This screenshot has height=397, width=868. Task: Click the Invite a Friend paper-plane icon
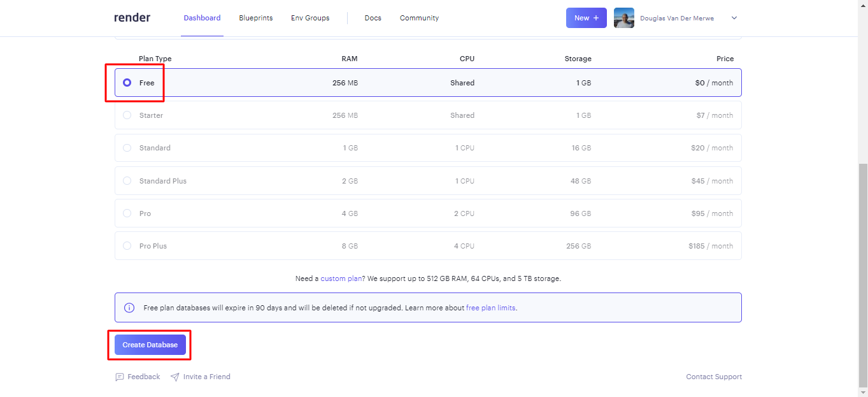click(174, 377)
